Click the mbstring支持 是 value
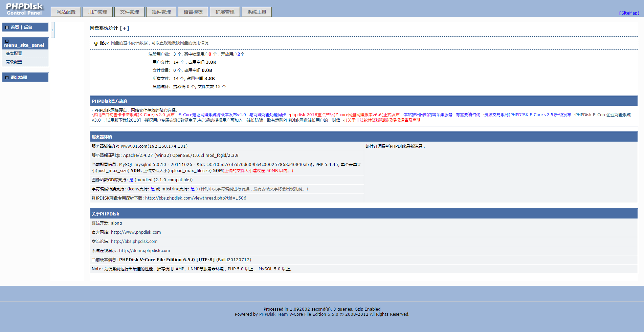Viewport: 644px width, 332px height. click(x=193, y=189)
